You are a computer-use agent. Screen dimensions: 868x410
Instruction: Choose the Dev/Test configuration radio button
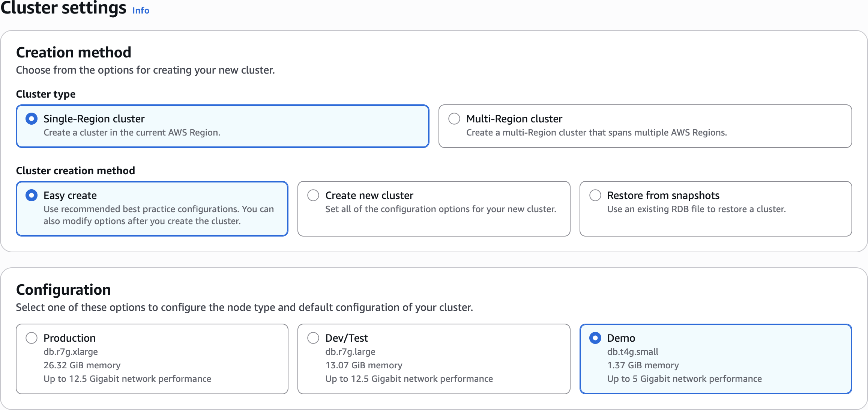[313, 338]
